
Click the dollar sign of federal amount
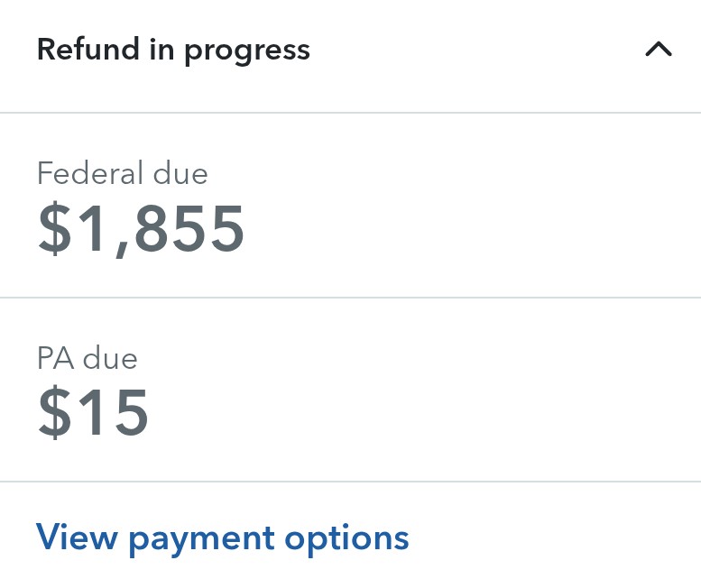click(x=53, y=229)
